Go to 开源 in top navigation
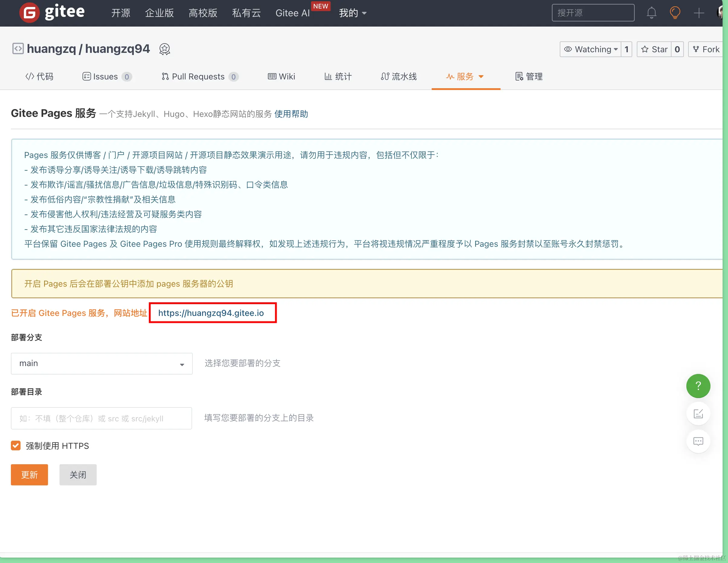 coord(121,13)
